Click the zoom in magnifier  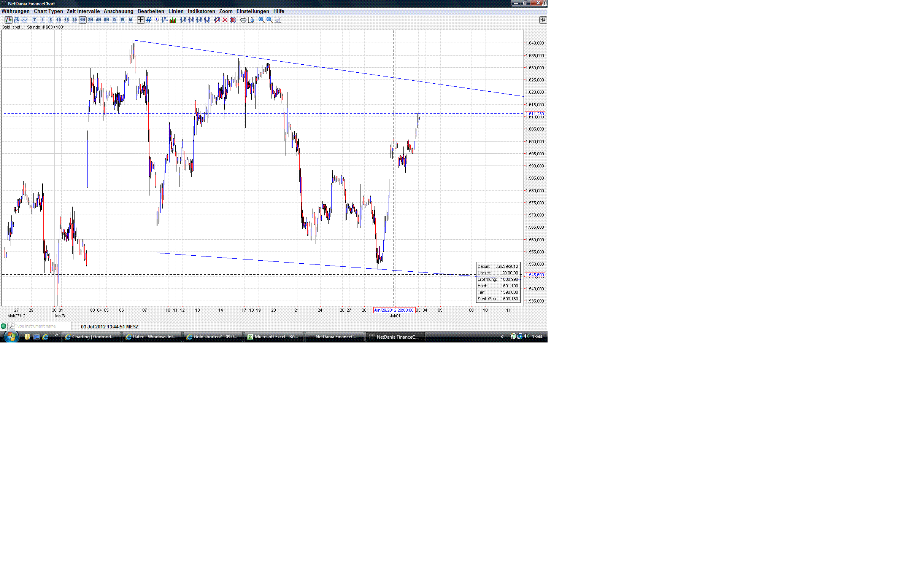261,20
